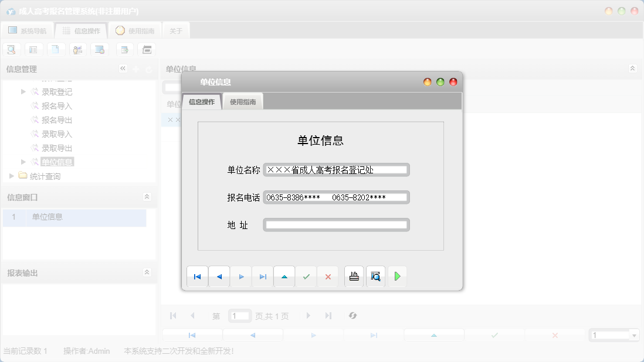This screenshot has height=362, width=644.
Task: Edit the 报名电话 field
Action: tap(337, 197)
